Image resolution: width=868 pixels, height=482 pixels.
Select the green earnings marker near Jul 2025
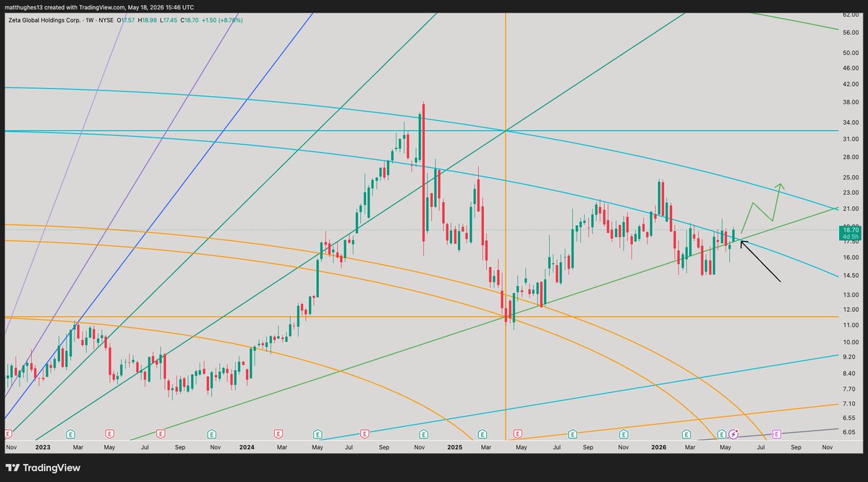click(573, 434)
